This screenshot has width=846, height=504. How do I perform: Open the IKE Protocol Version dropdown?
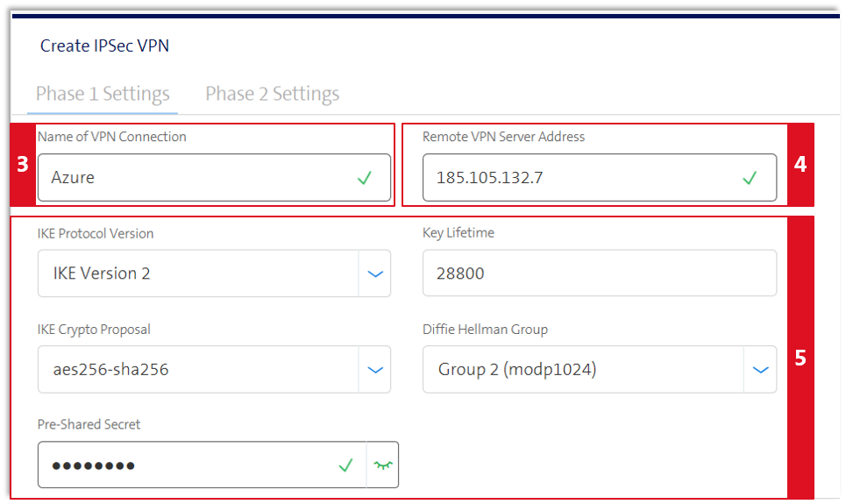(214, 273)
